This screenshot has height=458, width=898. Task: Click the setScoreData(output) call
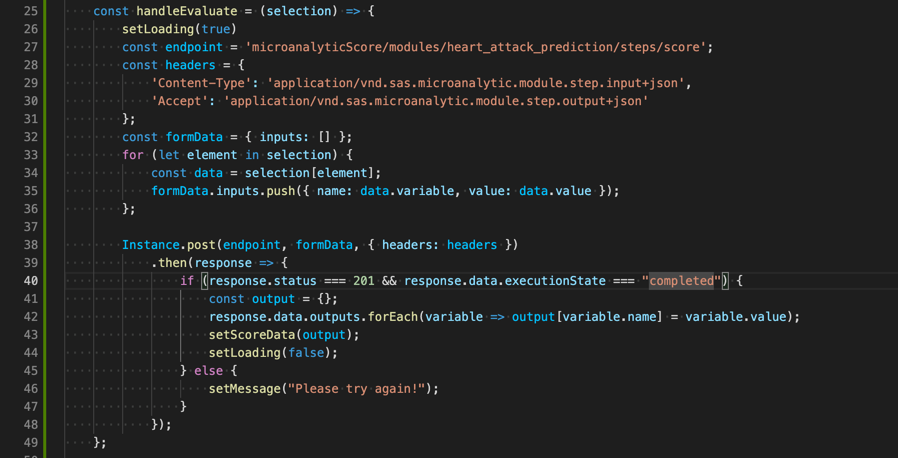click(283, 335)
